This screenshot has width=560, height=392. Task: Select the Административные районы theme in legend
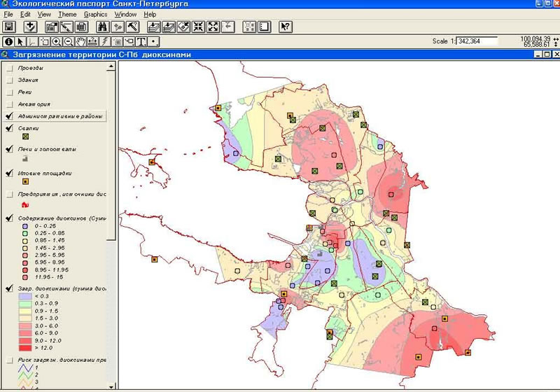[62, 116]
